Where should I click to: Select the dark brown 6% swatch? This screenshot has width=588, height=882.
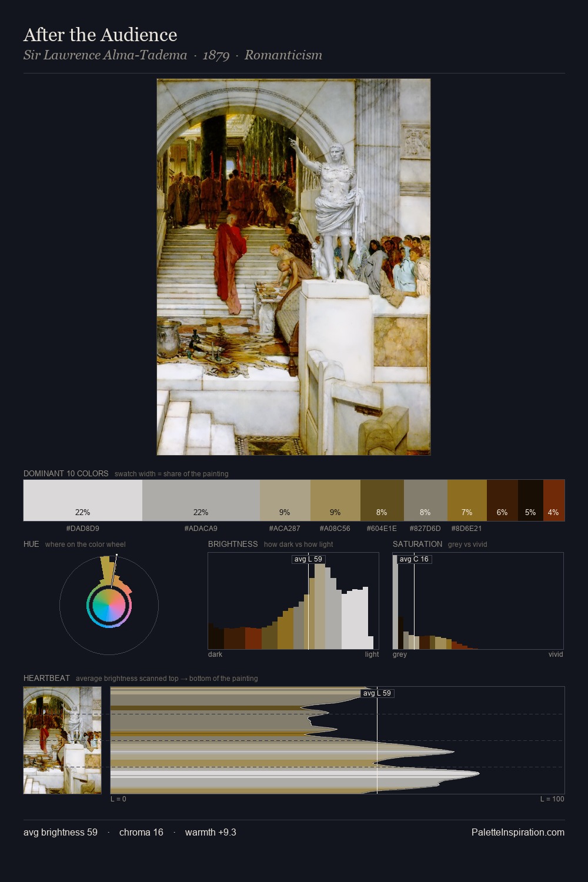click(502, 500)
